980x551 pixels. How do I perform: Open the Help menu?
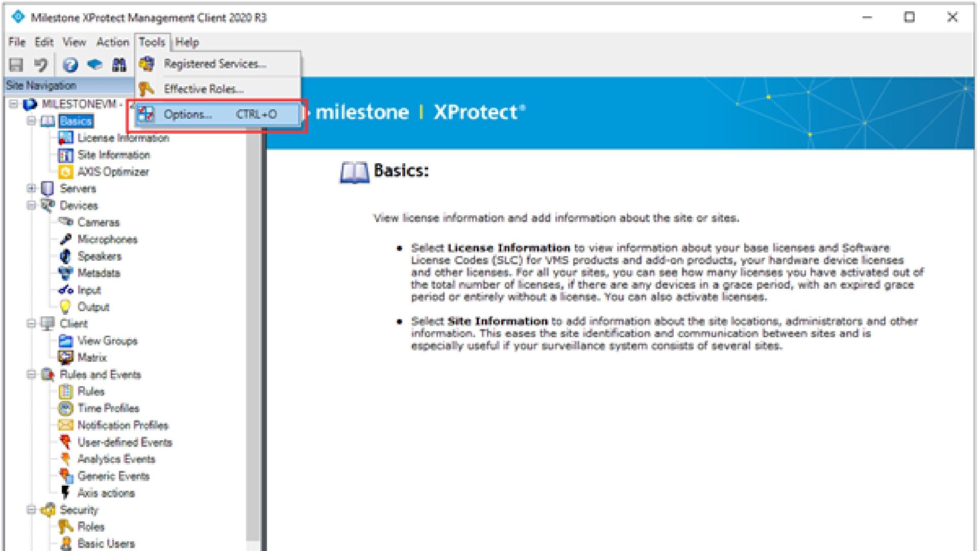[x=187, y=42]
